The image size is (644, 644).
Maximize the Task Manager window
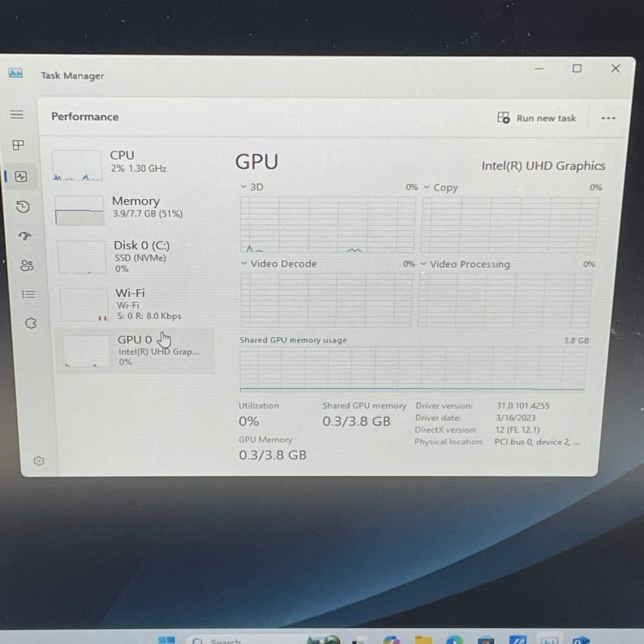577,68
